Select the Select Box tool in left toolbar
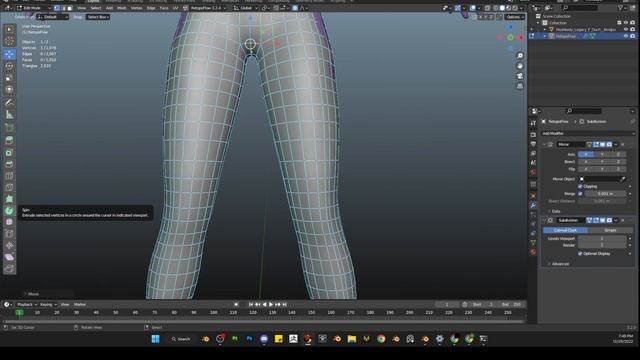 coord(9,29)
